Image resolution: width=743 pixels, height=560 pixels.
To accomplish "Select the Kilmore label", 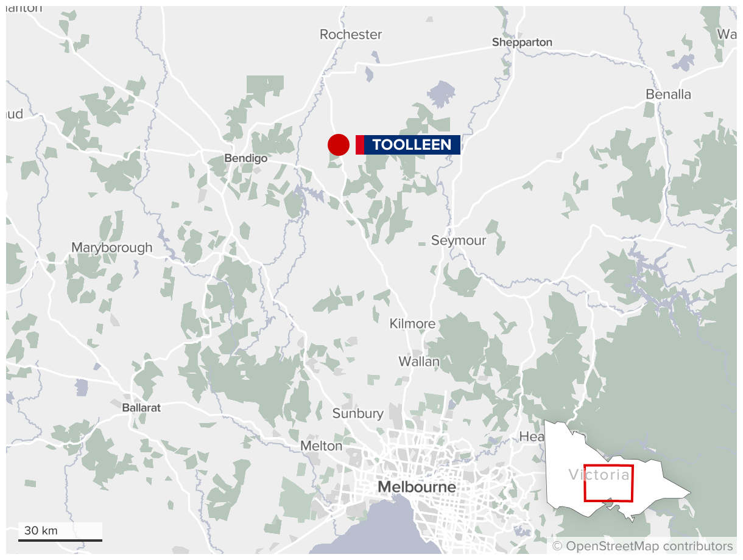I will pyautogui.click(x=412, y=324).
